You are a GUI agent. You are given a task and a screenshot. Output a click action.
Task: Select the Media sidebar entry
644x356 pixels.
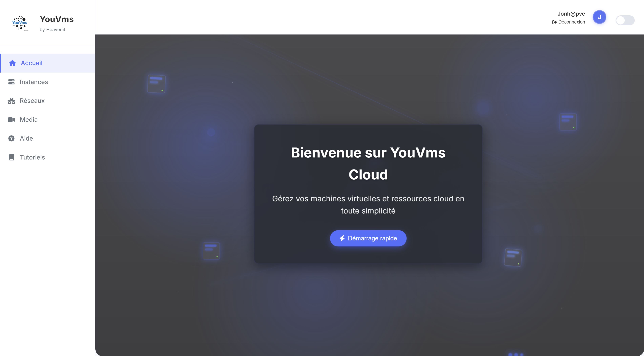tap(28, 120)
